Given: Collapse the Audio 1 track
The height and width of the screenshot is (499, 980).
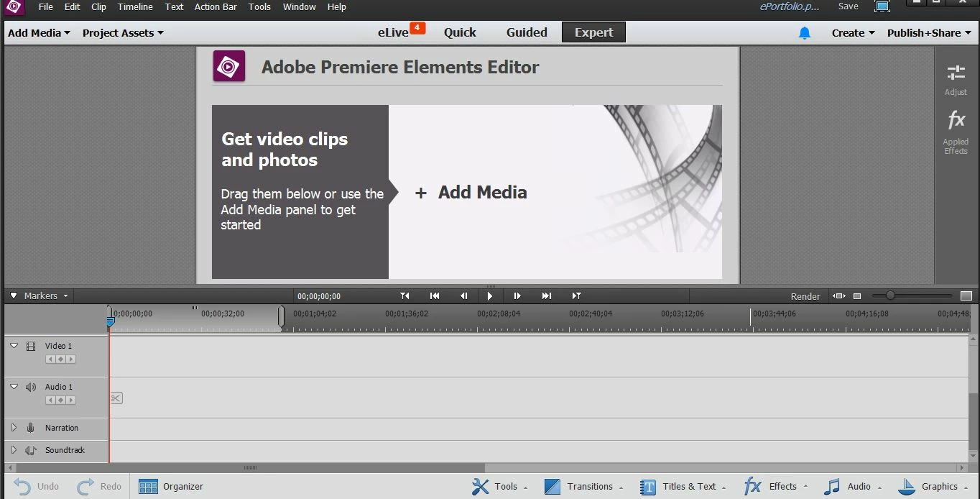Looking at the screenshot, I should click(x=14, y=387).
